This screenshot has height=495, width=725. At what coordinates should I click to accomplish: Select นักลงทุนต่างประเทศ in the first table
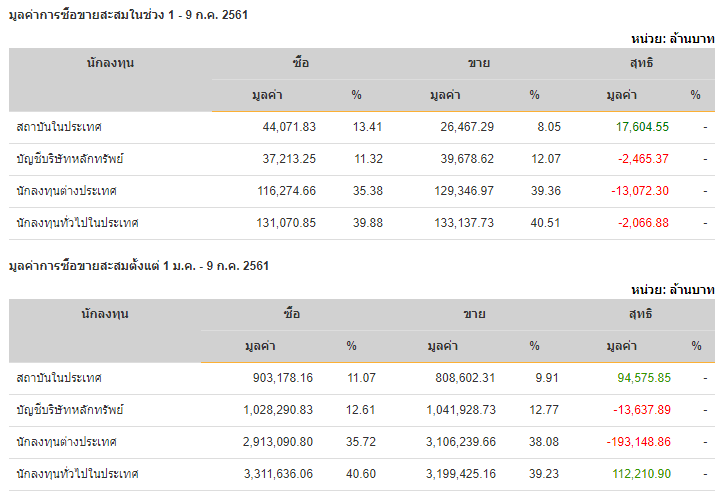[66, 191]
